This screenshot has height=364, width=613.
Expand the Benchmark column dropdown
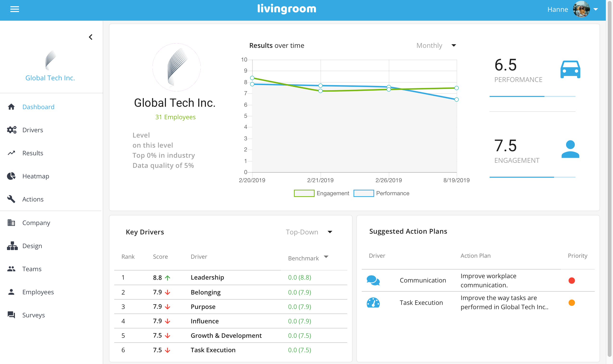coord(326,257)
